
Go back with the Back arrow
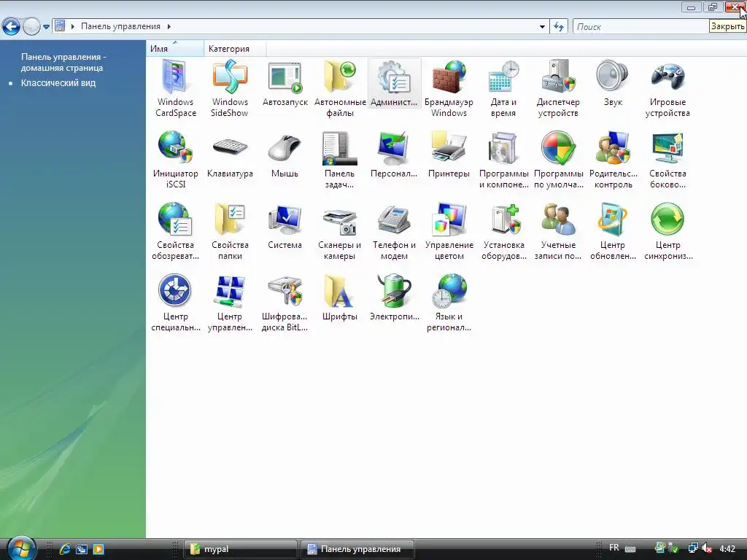11,27
